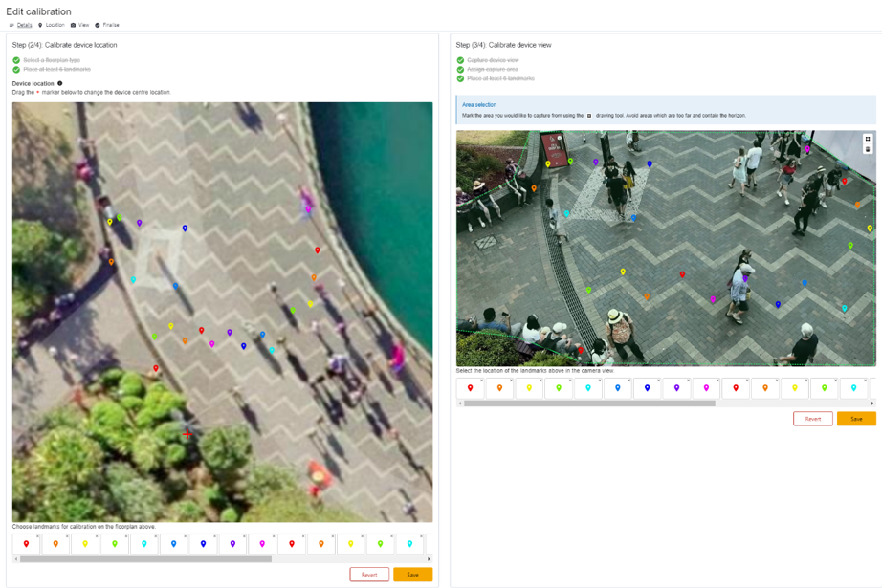
Task: Pick first cyan landmark tile under floorplan
Action: point(144,544)
